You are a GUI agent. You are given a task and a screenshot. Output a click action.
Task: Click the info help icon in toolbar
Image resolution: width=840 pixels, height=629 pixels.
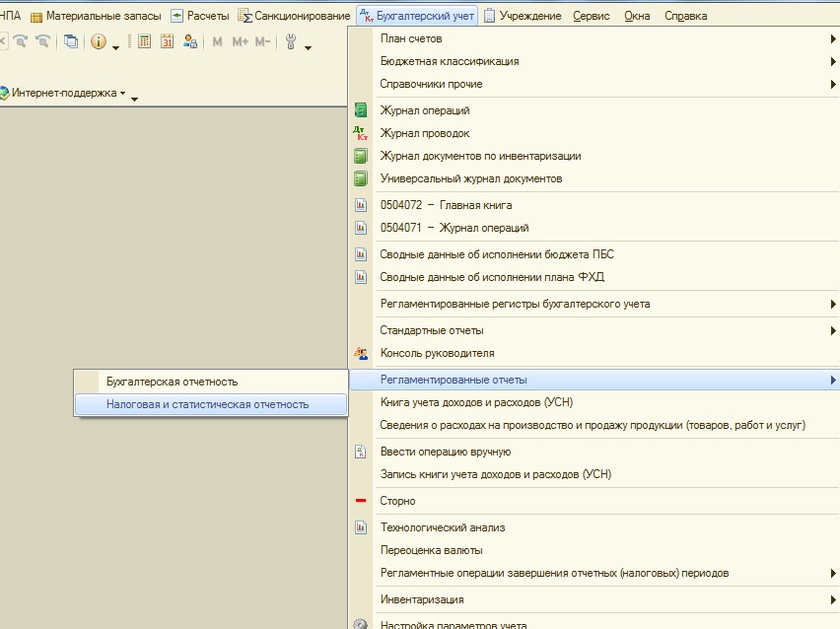tap(98, 41)
